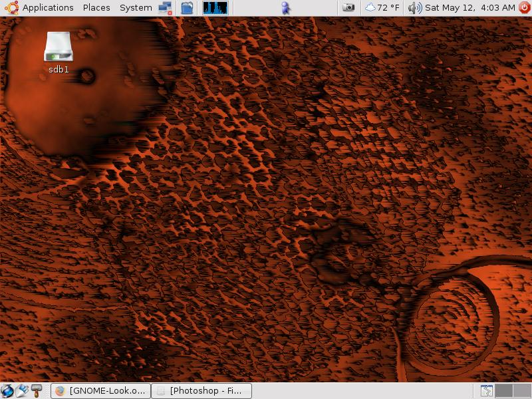This screenshot has height=399, width=532.
Task: Open the calendar from the clock
Action: [x=470, y=7]
